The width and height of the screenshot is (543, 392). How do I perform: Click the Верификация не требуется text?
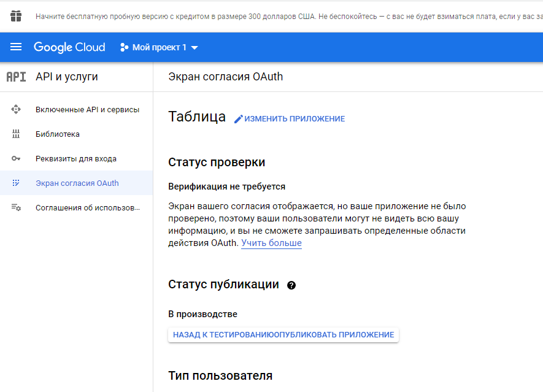[227, 186]
